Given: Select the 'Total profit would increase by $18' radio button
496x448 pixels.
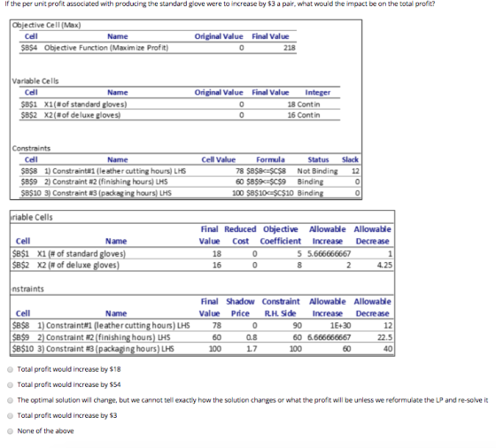Looking at the screenshot, I should tap(10, 369).
